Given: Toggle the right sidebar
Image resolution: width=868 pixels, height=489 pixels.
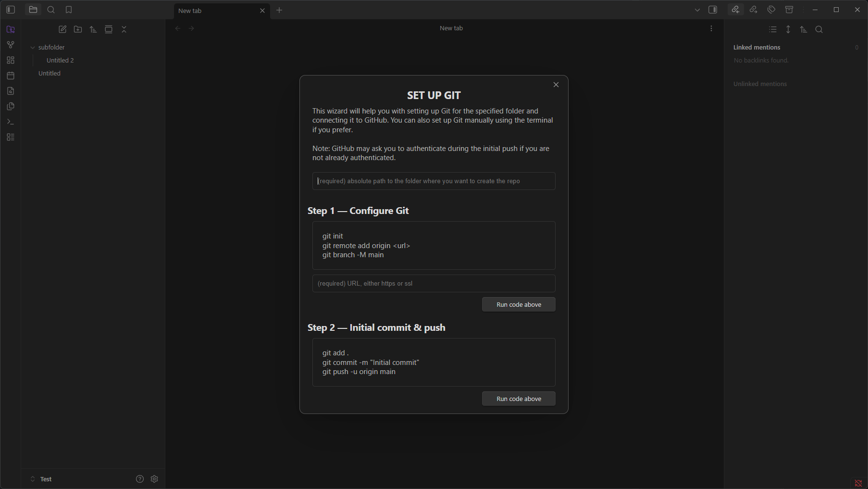Looking at the screenshot, I should click(x=713, y=10).
